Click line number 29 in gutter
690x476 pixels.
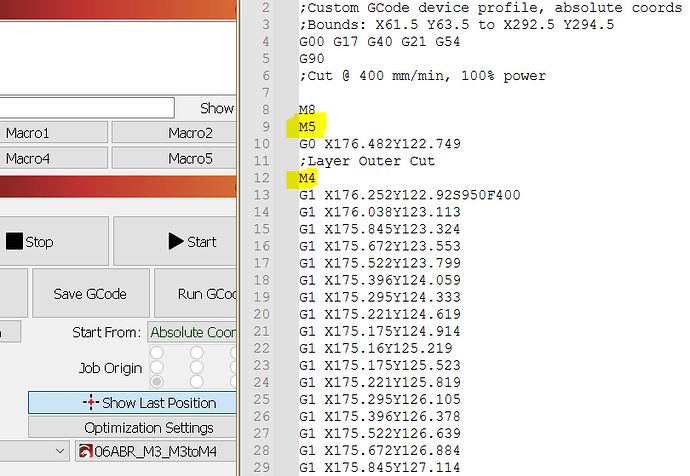(x=261, y=467)
